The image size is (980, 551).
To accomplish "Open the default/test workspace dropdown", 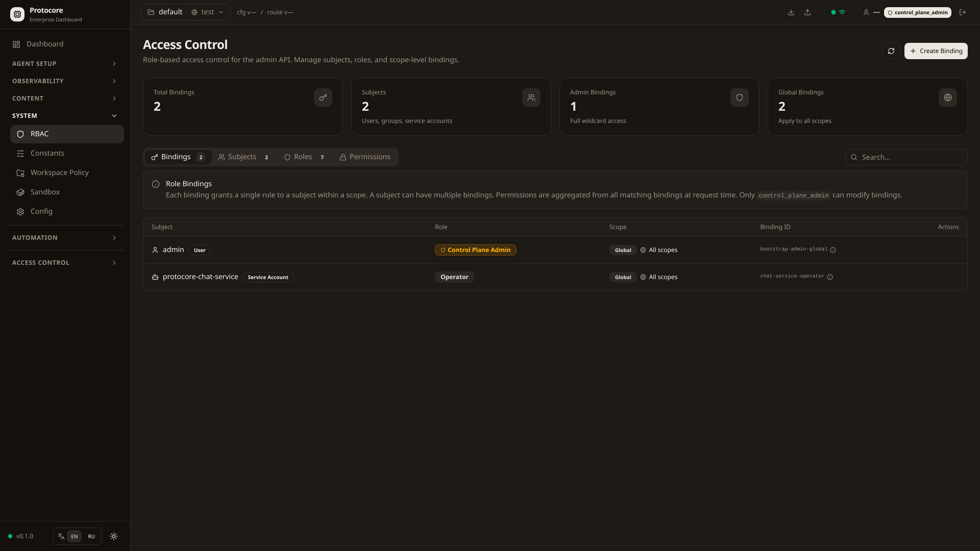I will click(186, 12).
